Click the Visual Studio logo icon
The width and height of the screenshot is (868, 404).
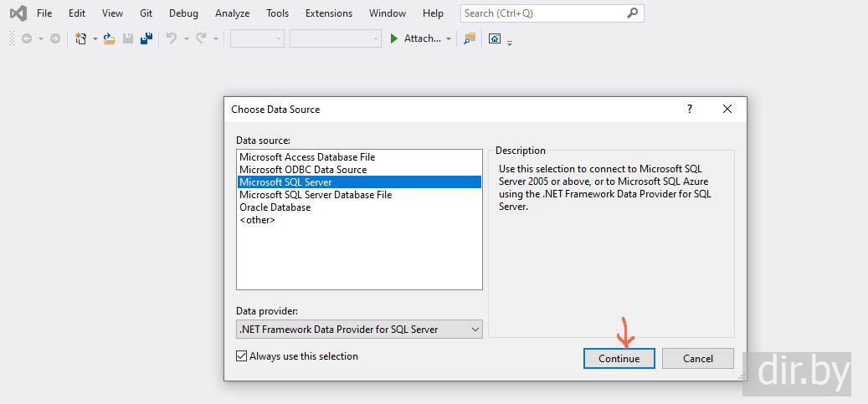(x=18, y=13)
